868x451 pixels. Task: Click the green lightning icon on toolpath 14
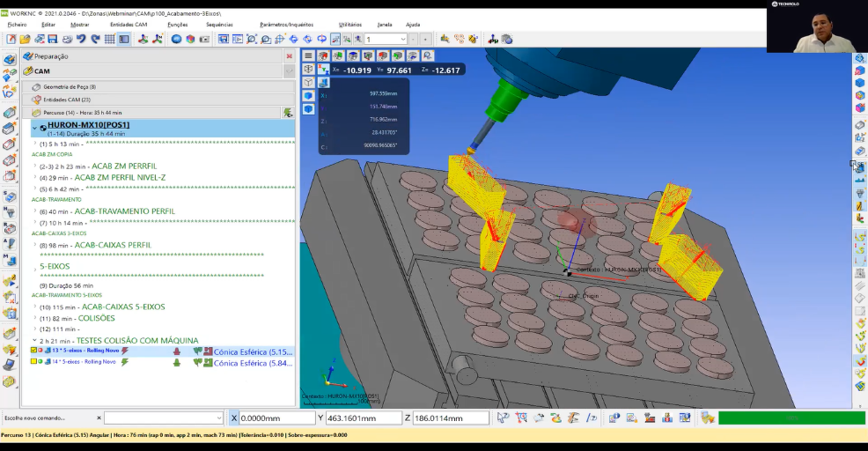coord(125,362)
